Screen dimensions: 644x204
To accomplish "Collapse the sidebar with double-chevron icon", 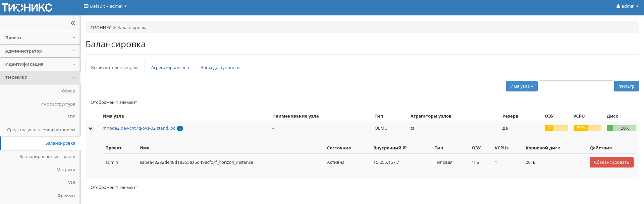I will [73, 23].
